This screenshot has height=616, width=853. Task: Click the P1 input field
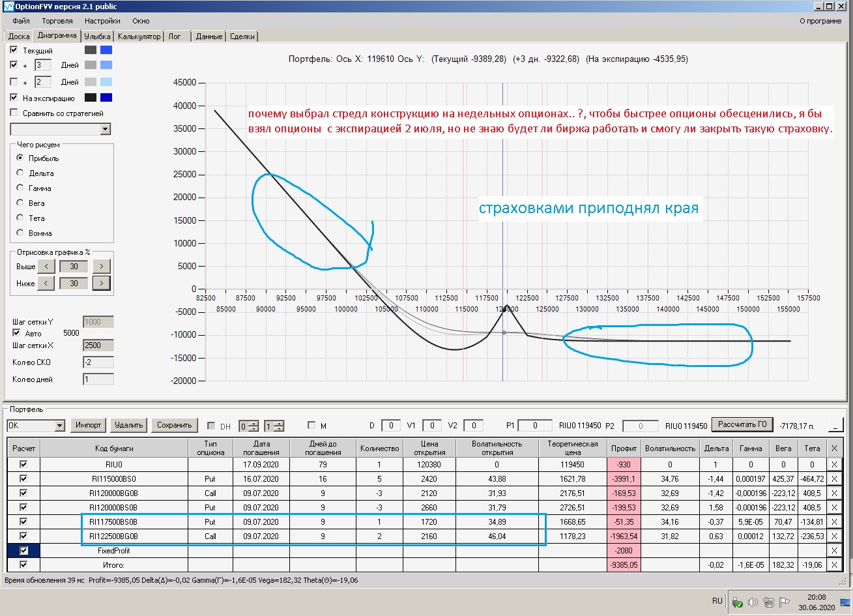[535, 426]
